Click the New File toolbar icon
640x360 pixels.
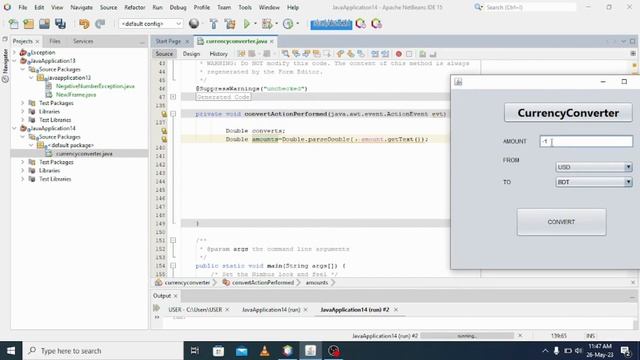[x=13, y=24]
